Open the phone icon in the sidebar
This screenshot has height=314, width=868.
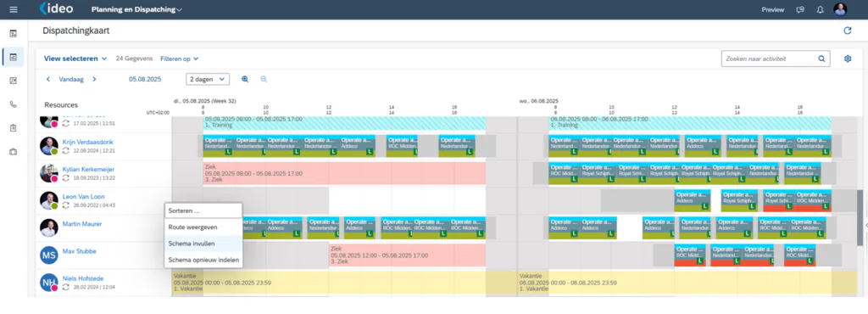(x=14, y=104)
